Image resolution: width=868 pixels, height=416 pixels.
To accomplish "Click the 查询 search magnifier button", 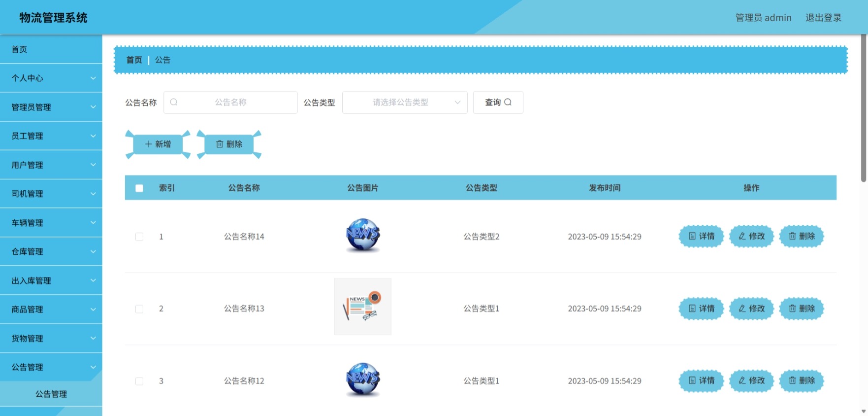I will [x=498, y=103].
